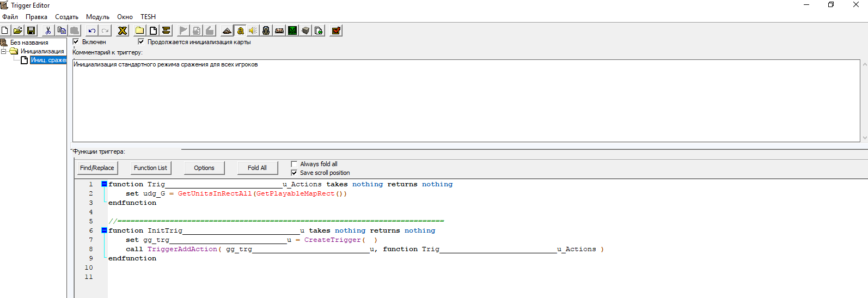Open Import Manager page-arrow icon
Viewport: 868px width, 298px height.
[319, 31]
